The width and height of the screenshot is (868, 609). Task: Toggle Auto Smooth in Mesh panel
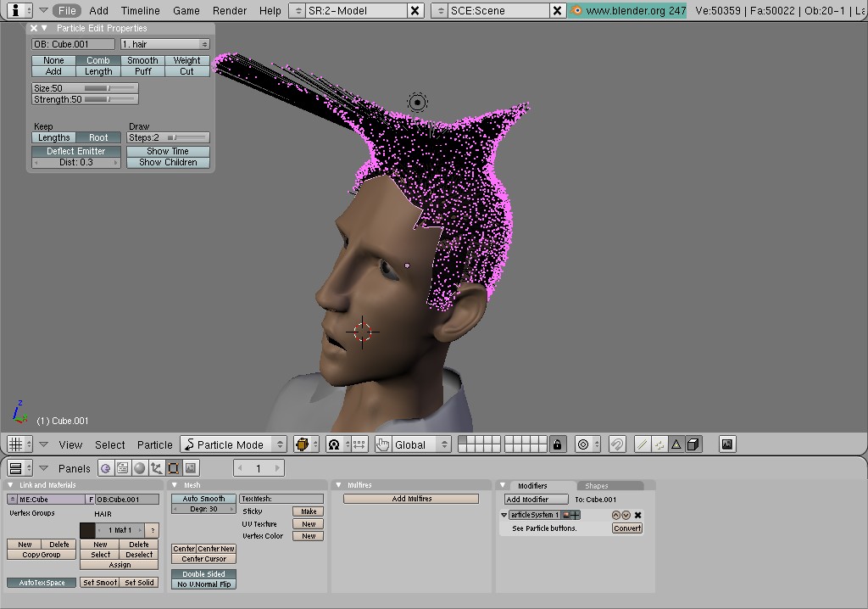pos(203,499)
